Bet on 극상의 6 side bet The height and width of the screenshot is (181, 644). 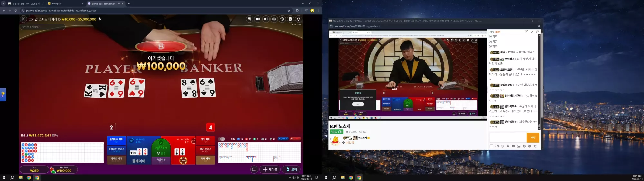[x=161, y=160]
